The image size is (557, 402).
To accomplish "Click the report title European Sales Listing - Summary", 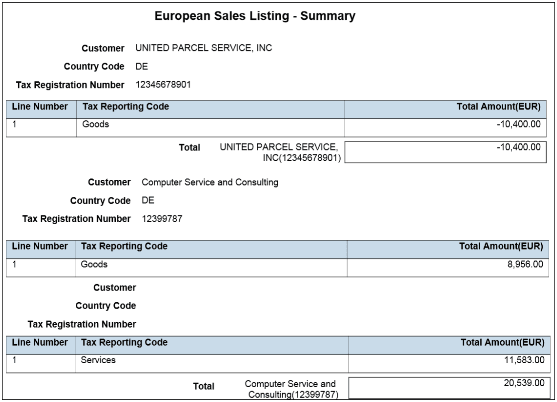I will (x=255, y=16).
